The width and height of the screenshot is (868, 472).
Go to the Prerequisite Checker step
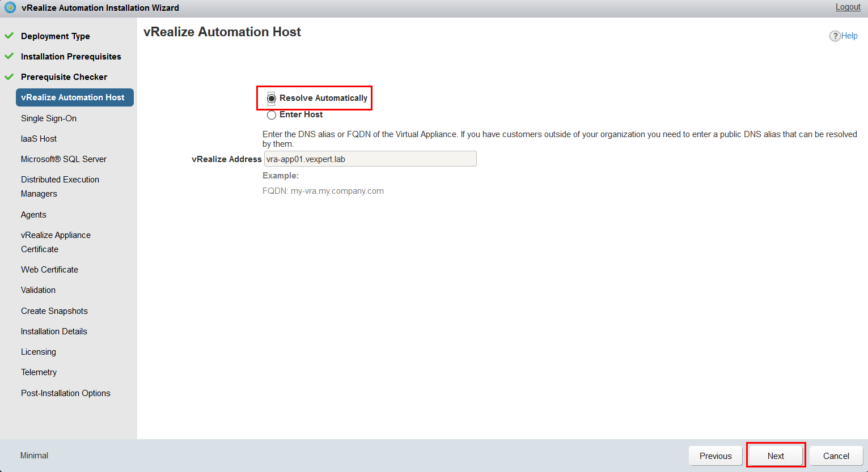pos(64,77)
